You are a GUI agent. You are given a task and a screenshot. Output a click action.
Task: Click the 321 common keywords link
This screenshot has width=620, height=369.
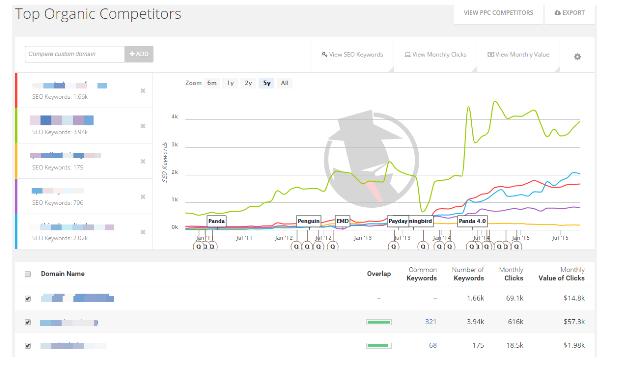point(431,322)
